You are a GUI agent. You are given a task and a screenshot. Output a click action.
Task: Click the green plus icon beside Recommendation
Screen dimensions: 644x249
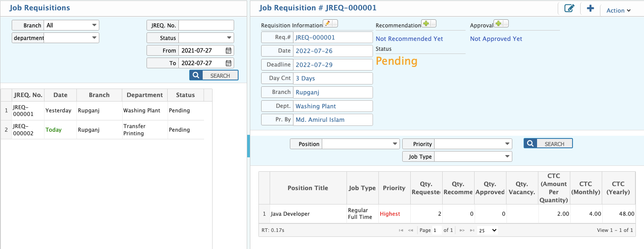tap(425, 23)
